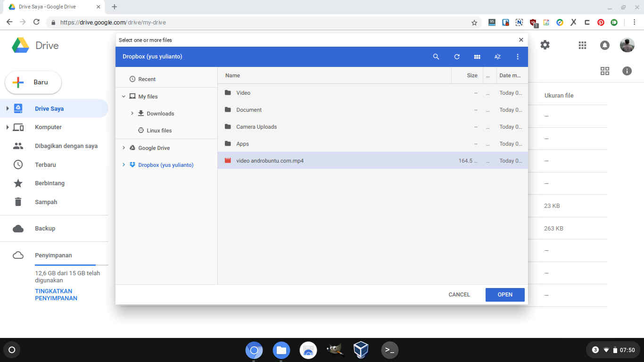This screenshot has width=644, height=362.
Task: Open search in the file picker
Action: [x=436, y=57]
